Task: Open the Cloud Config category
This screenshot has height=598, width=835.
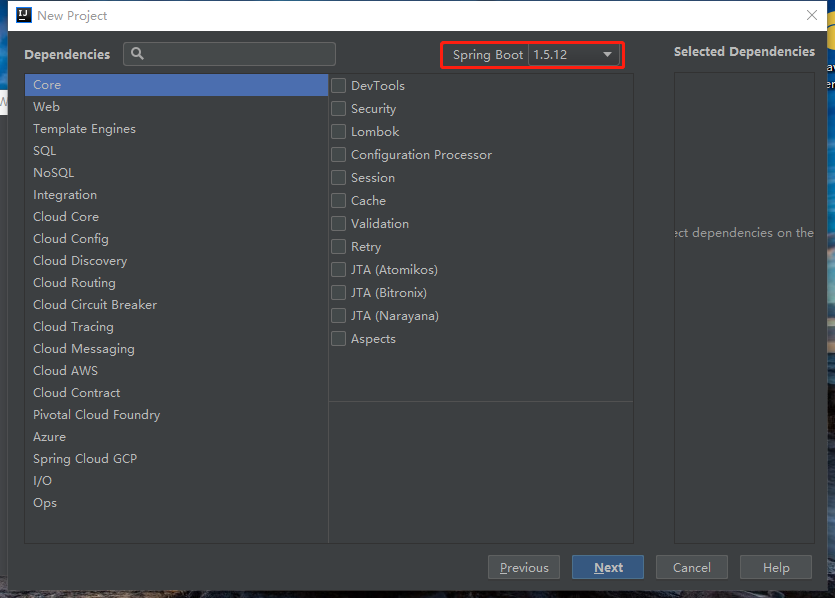Action: pos(176,239)
